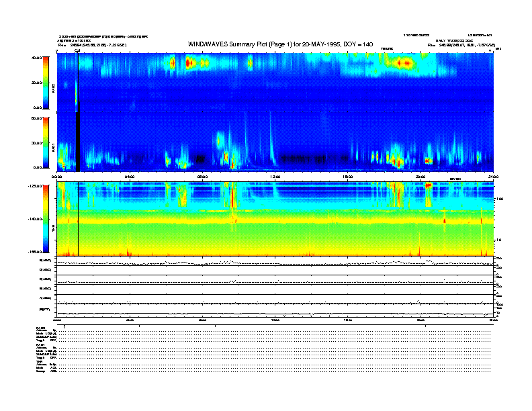
Task: Click "12:00" tick below the RAD1 spectrogram
Action: [275, 177]
